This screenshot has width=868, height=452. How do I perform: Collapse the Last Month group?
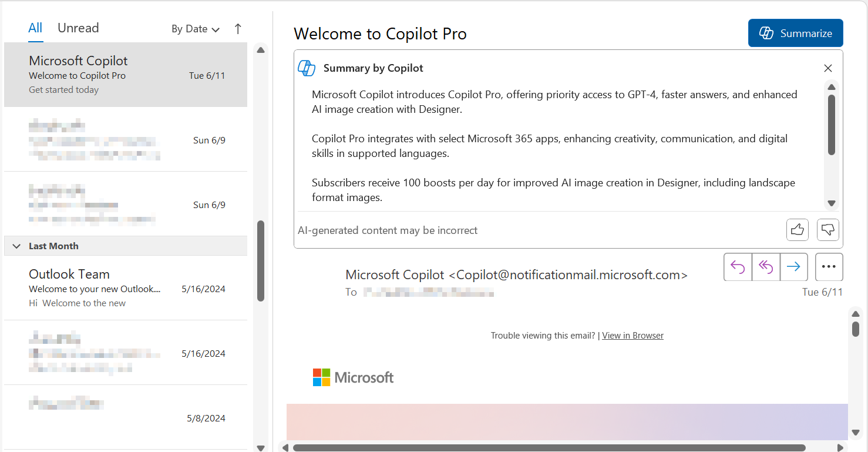point(16,246)
